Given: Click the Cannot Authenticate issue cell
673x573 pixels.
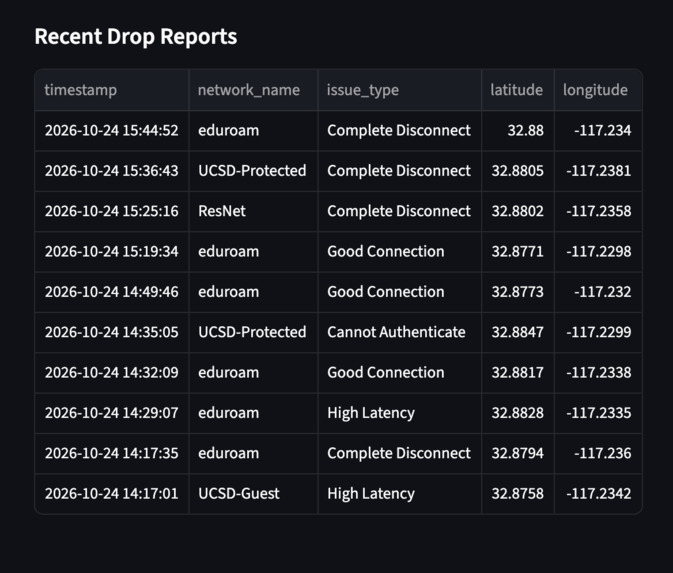Looking at the screenshot, I should pos(400,332).
